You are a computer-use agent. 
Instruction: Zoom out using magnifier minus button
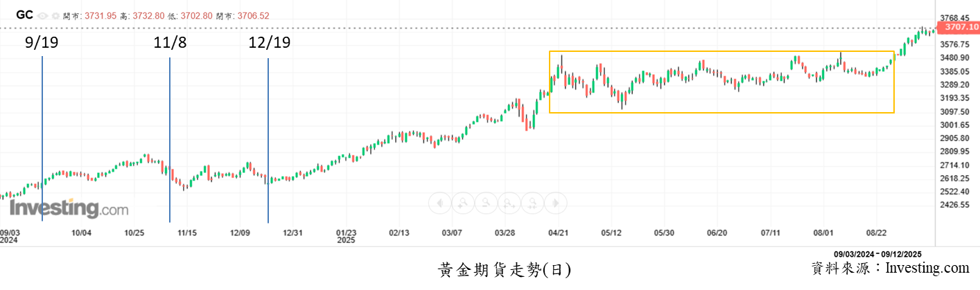tap(486, 203)
